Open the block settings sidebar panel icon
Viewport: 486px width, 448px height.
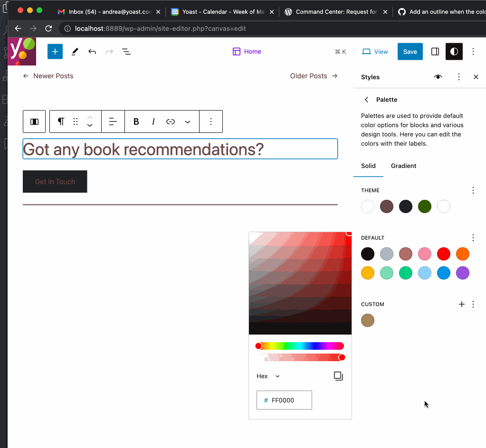(435, 51)
